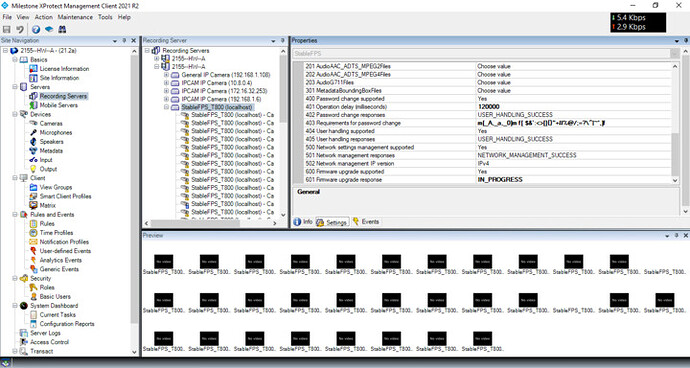
Task: Click the Recording Servers icon in Site Navigation
Action: click(x=33, y=96)
